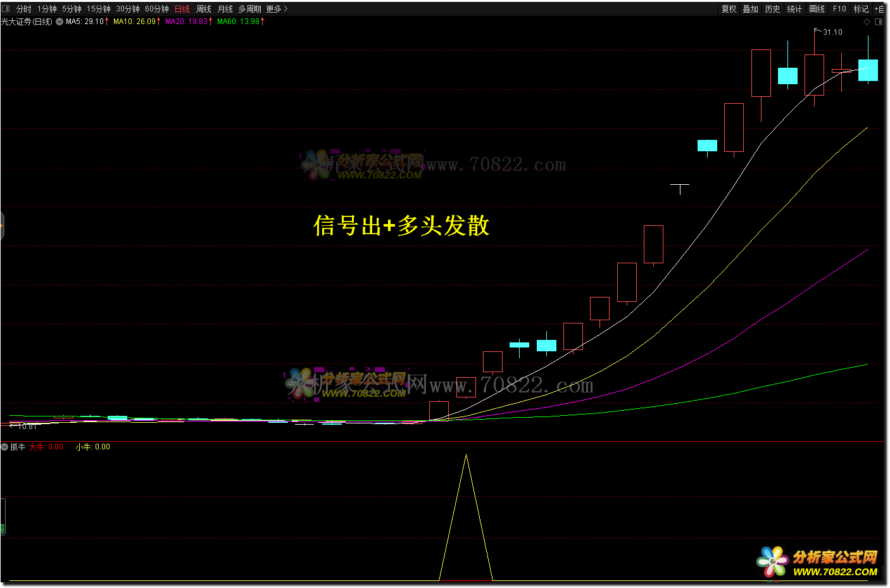The height and width of the screenshot is (588, 890).
Task: Open the 历史 history button
Action: 772,9
